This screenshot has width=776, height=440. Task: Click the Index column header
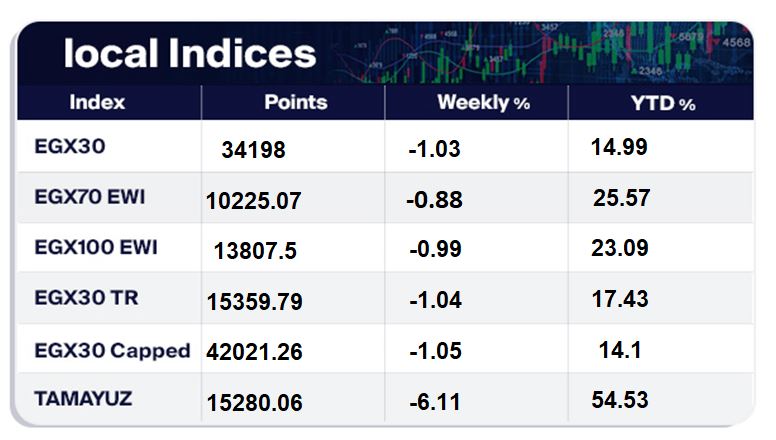pyautogui.click(x=97, y=102)
